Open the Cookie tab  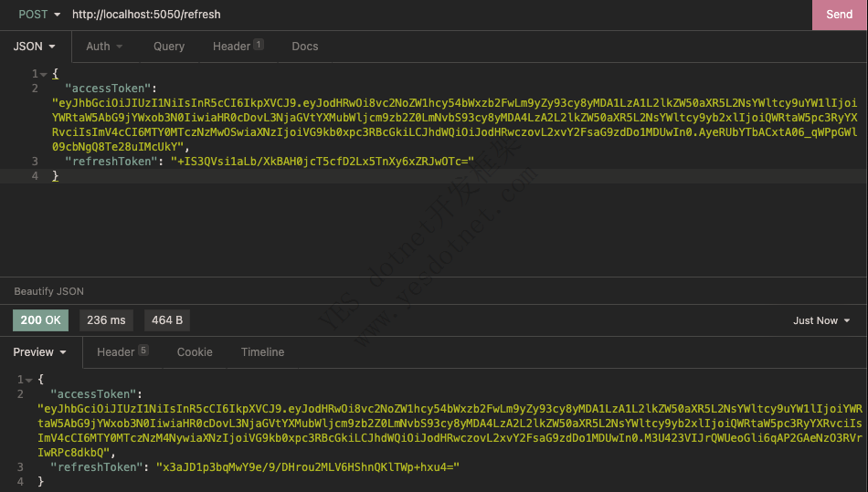[x=195, y=352]
